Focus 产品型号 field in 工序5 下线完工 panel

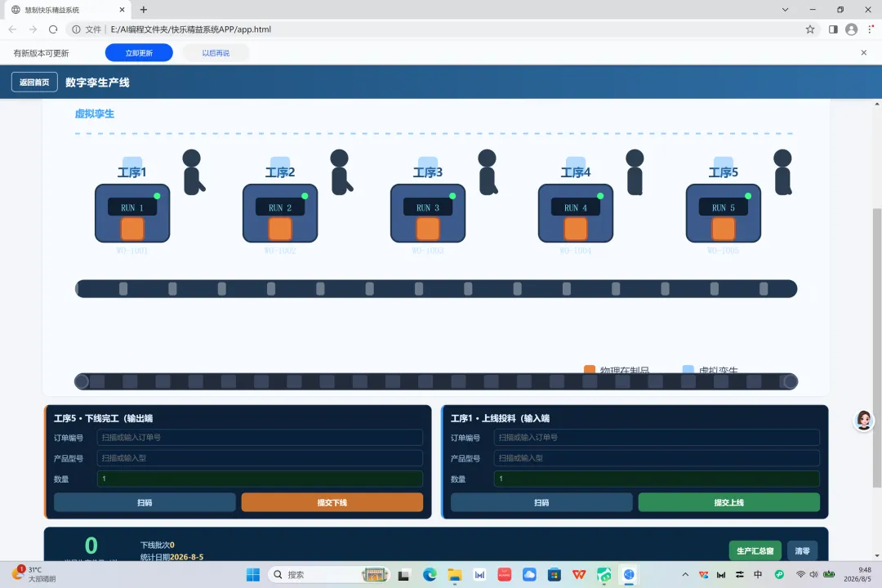(x=260, y=458)
